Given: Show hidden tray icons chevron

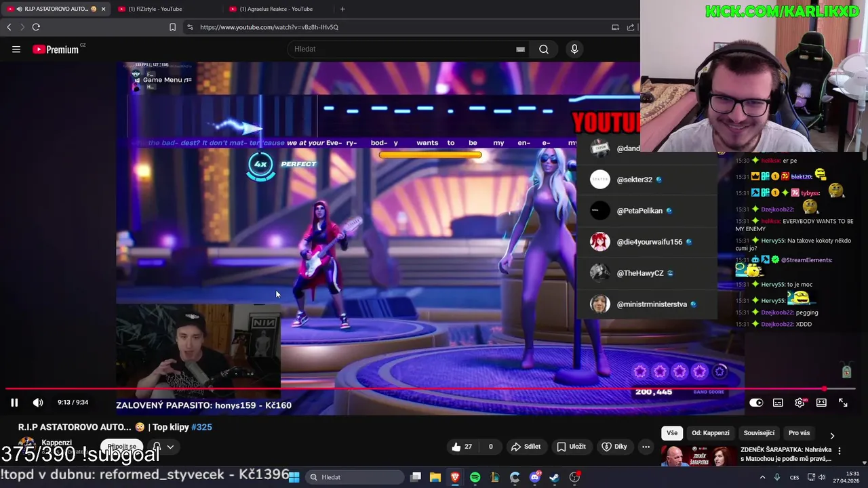Looking at the screenshot, I should pos(762,477).
